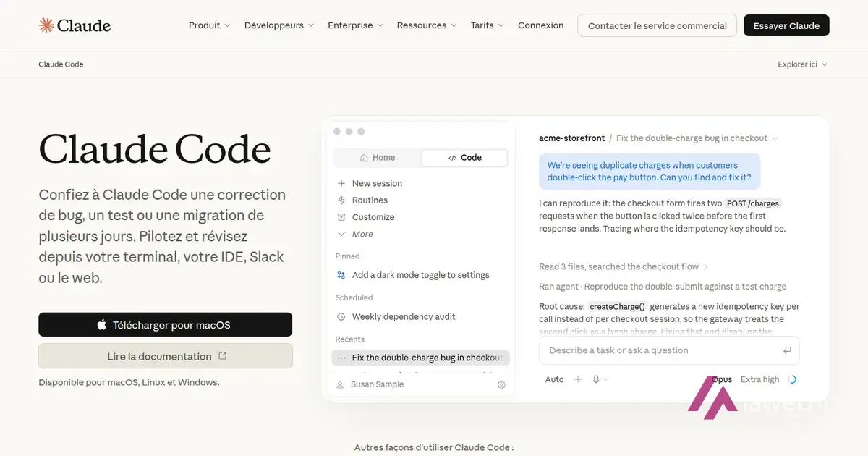The width and height of the screenshot is (868, 456).
Task: Open the settings gear beside Susan Sample
Action: [x=501, y=384]
